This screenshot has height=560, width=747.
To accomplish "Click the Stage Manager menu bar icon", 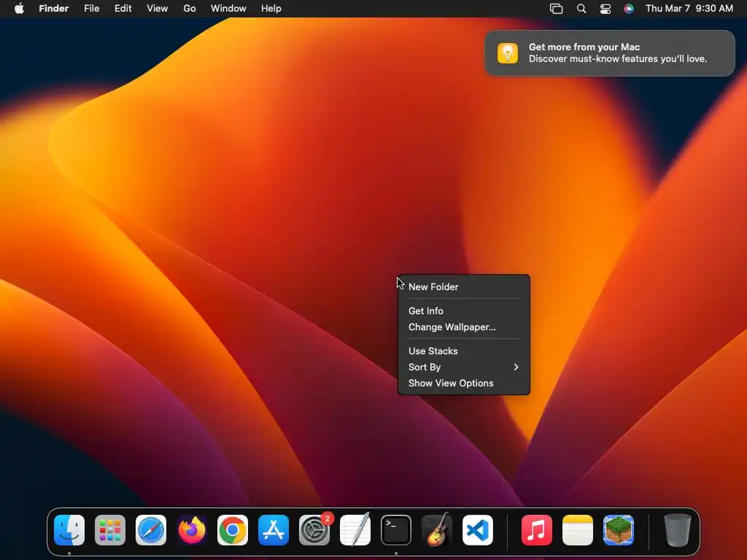I will pos(556,9).
